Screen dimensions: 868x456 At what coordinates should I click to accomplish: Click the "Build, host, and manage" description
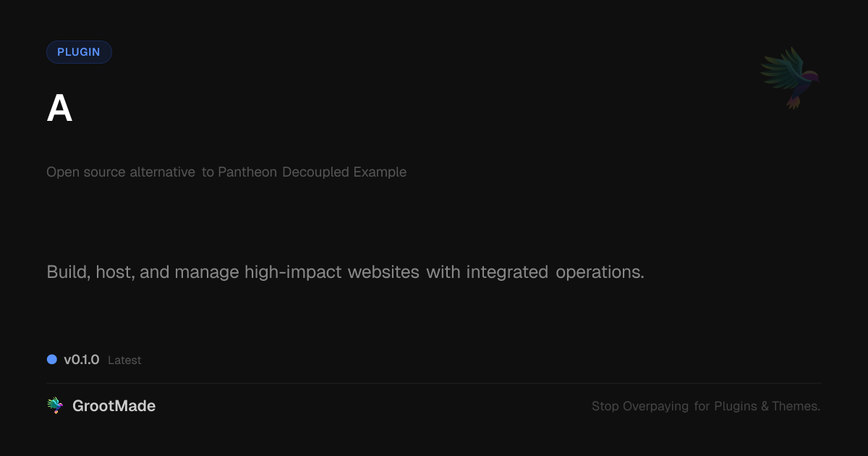coord(345,273)
